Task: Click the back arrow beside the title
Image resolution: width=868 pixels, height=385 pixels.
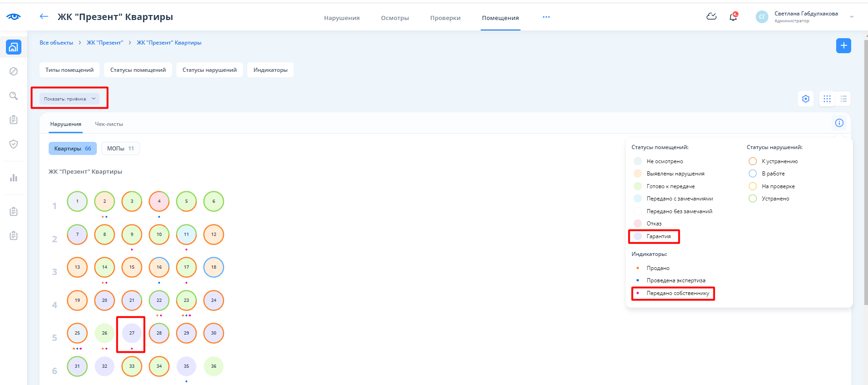Action: pyautogui.click(x=44, y=17)
